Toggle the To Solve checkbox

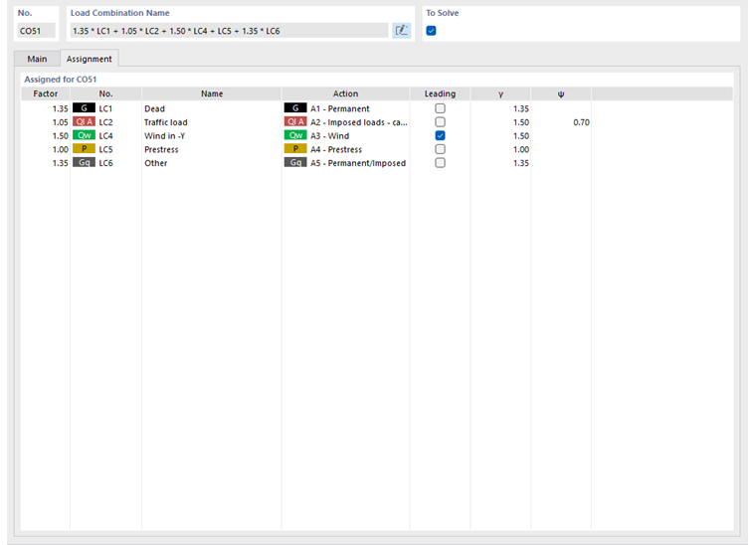tap(431, 31)
